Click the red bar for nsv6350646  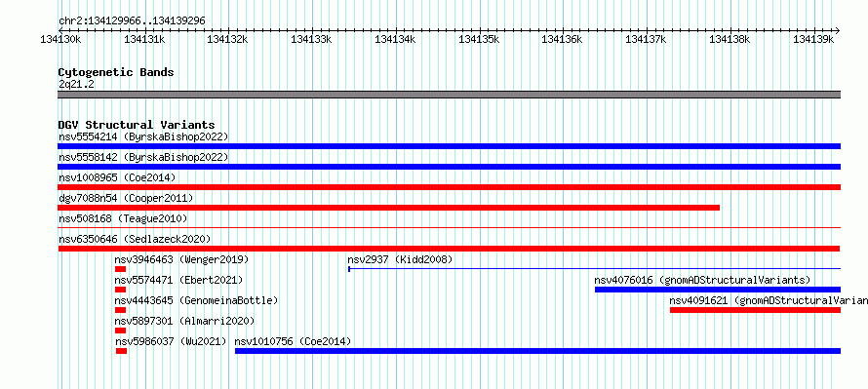[x=449, y=249]
